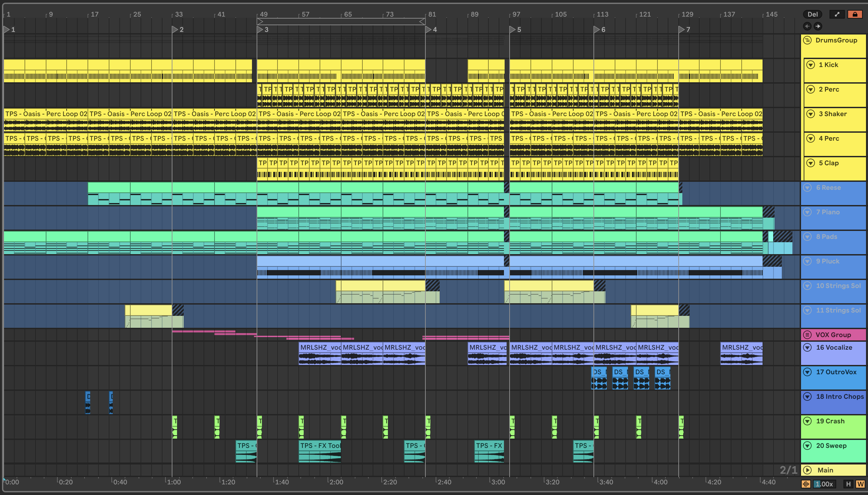Fold the VOX Group track group

808,335
